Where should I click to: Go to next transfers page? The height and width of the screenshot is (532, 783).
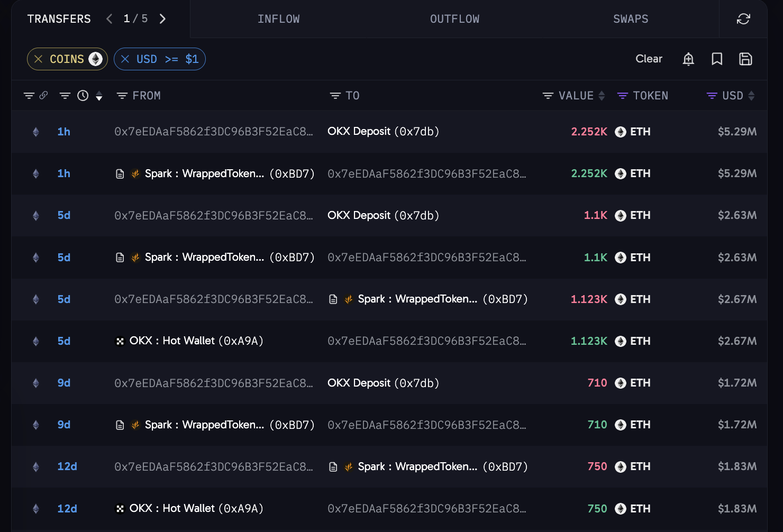162,19
